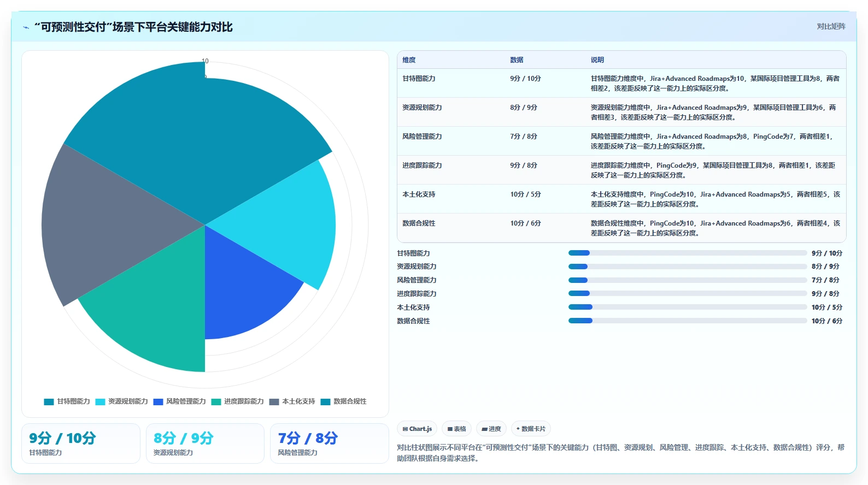Screen dimensions: 868x485
Task: Click the 本土化支持 description cell
Action: (x=715, y=199)
